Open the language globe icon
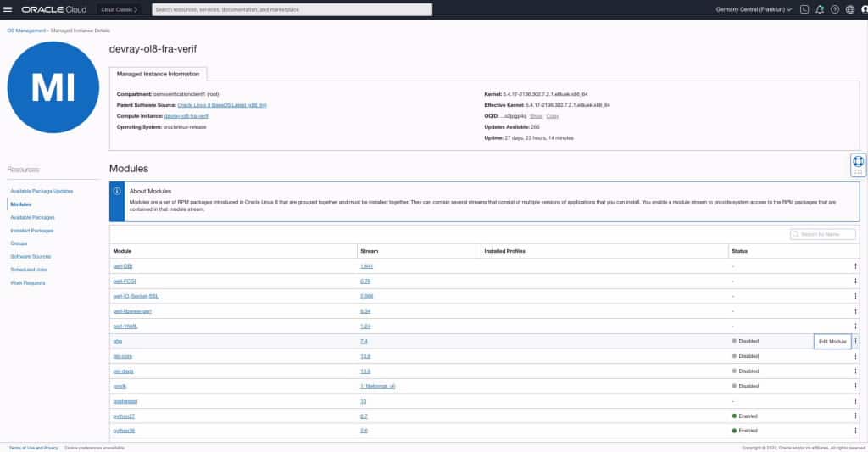The width and height of the screenshot is (868, 452). pos(850,9)
